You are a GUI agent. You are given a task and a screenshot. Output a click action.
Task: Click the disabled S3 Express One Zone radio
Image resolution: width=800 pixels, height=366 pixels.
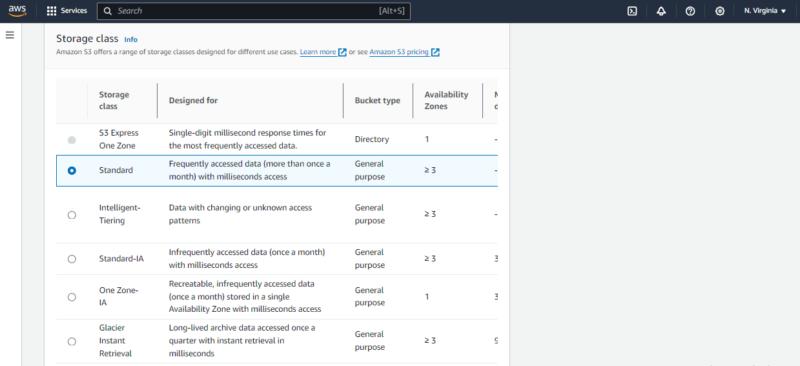[72, 140]
